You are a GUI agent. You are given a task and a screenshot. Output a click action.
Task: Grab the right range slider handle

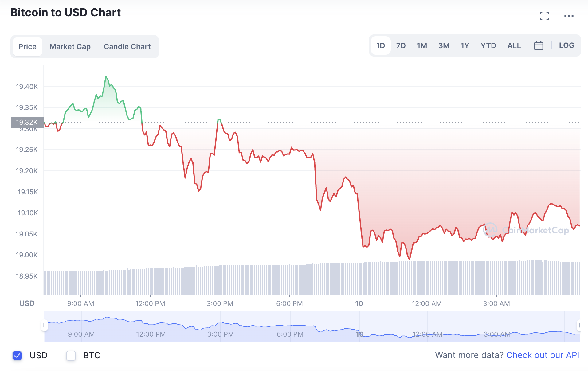580,325
